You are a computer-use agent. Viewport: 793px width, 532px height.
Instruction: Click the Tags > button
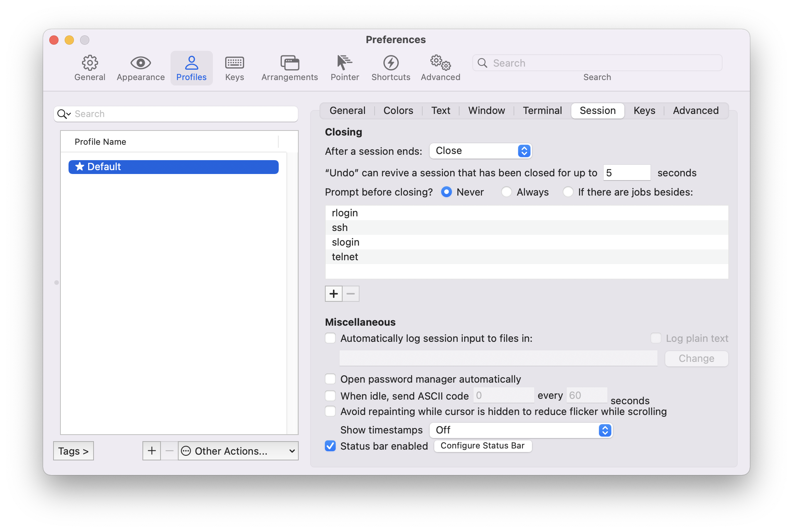(x=73, y=451)
